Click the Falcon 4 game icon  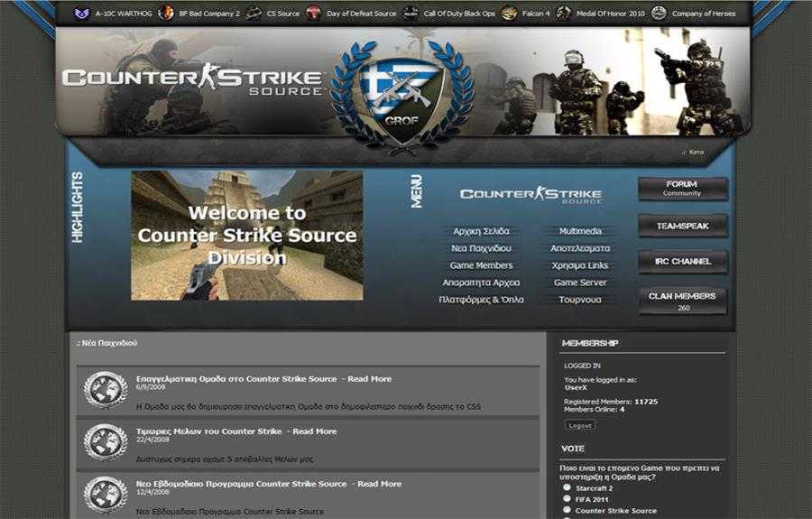coord(509,13)
